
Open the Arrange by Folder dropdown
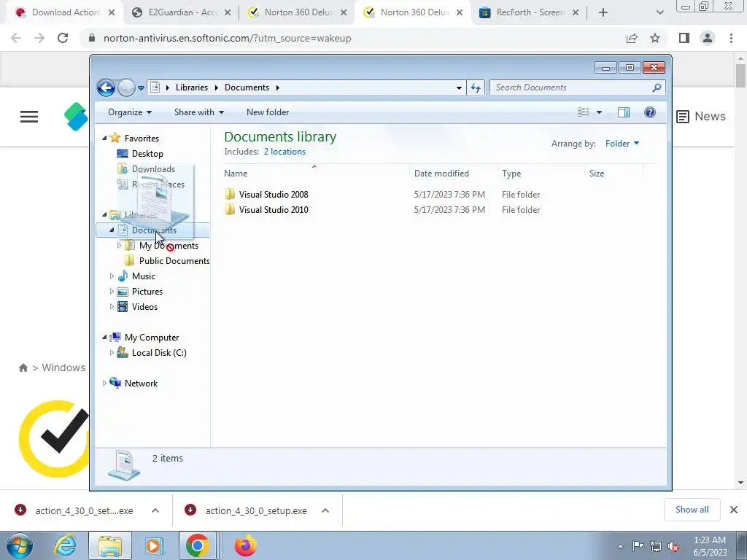(x=622, y=144)
